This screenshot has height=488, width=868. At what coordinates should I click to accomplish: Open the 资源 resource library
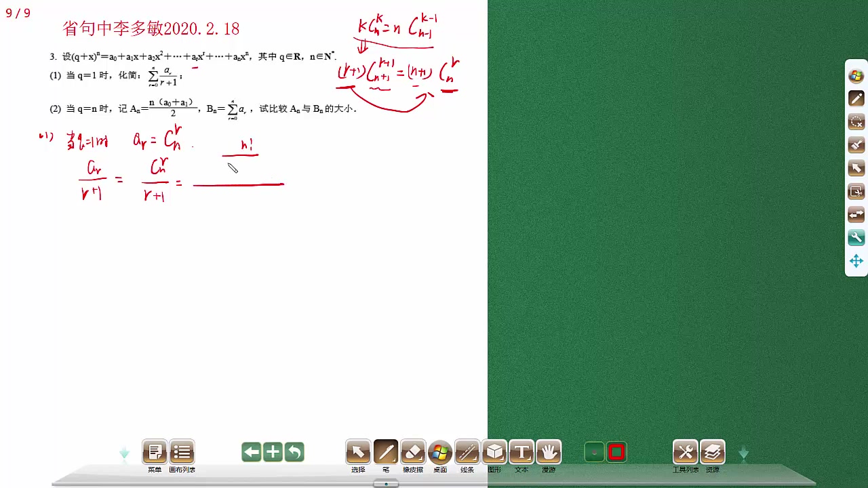pyautogui.click(x=713, y=452)
